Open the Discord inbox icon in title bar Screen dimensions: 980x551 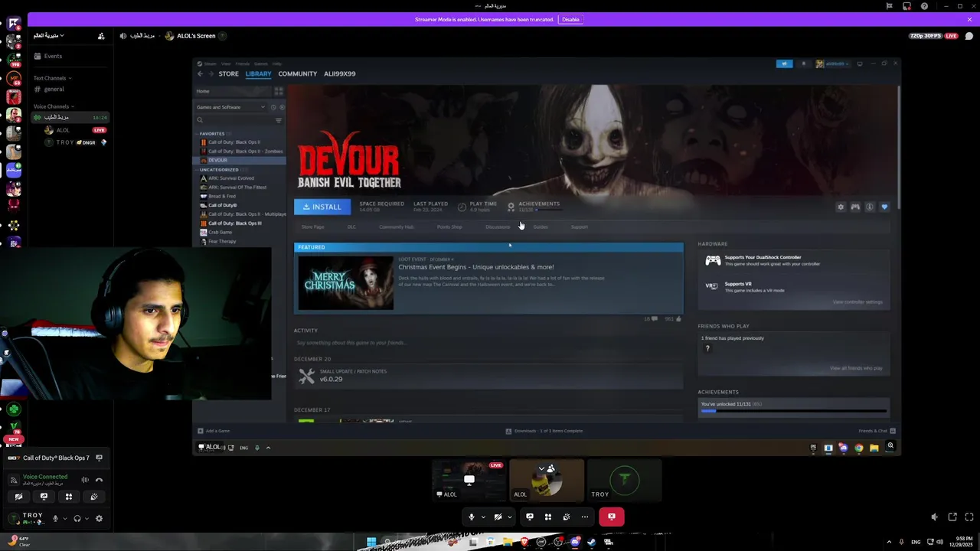pos(906,6)
